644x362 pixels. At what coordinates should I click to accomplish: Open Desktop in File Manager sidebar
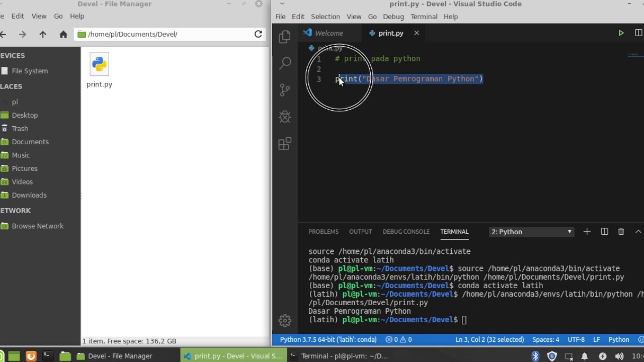[25, 115]
